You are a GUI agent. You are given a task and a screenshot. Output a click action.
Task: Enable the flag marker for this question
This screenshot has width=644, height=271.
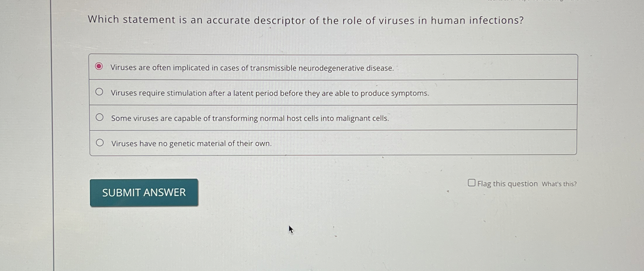click(472, 182)
